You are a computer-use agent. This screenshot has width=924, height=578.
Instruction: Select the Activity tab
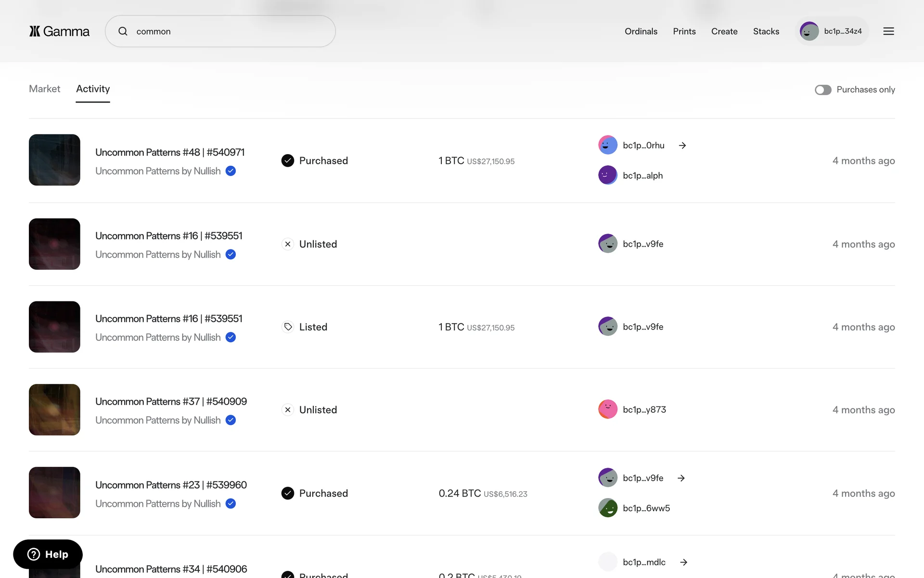93,89
